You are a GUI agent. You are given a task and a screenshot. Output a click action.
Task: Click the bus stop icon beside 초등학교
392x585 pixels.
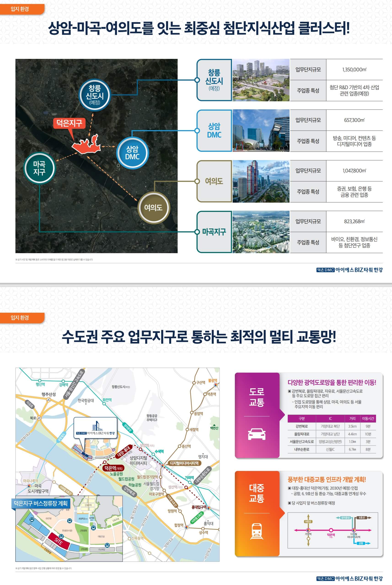[x=70, y=521]
